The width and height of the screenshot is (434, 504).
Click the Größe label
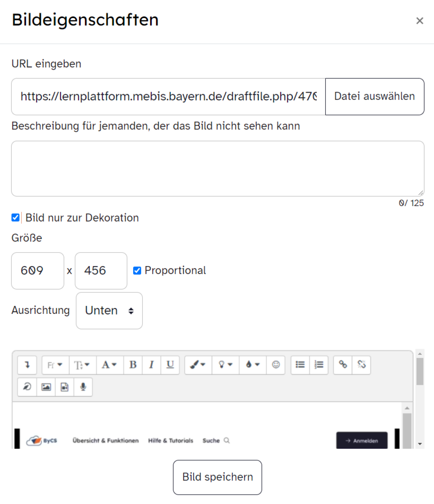pos(27,238)
